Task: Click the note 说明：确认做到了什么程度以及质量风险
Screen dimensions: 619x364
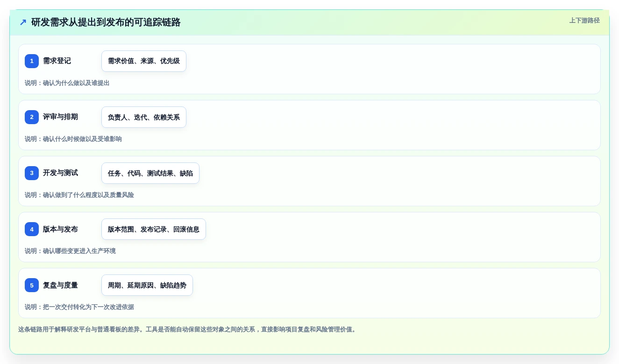Action: [79, 195]
